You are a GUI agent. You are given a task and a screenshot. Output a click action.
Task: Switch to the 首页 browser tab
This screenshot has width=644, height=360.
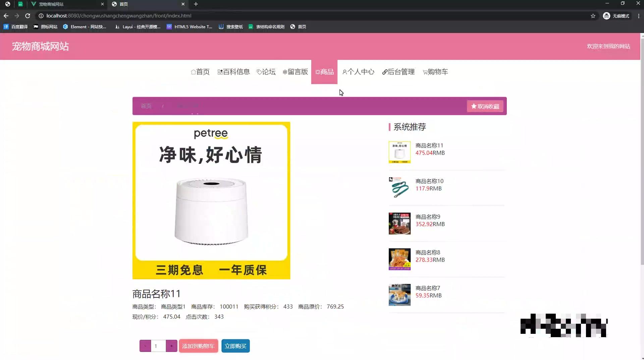(148, 4)
